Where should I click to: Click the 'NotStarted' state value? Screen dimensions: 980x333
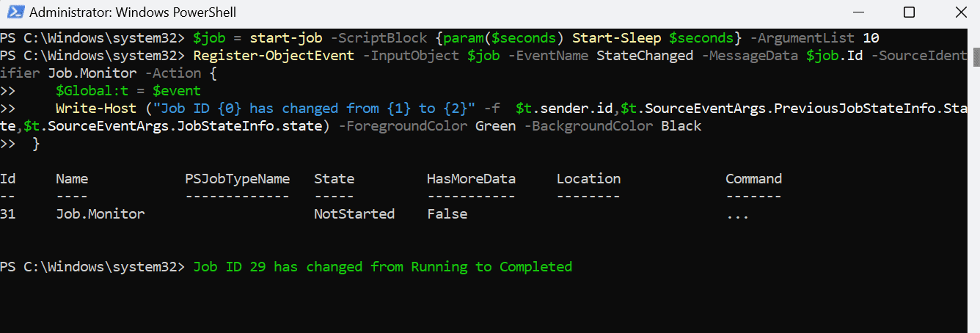point(354,214)
